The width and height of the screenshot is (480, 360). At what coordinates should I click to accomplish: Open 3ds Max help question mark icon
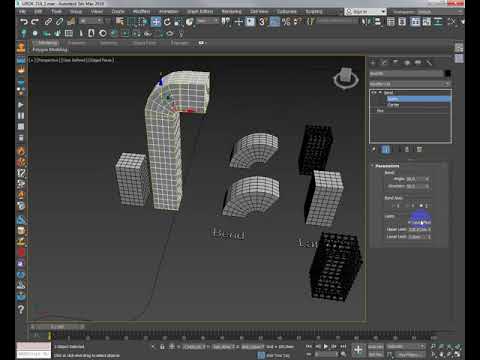[x=21, y=310]
